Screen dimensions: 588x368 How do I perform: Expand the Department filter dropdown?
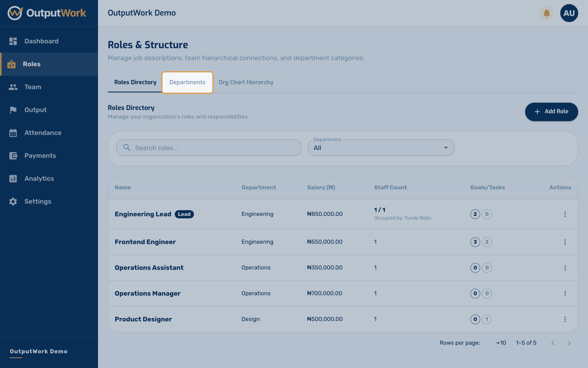[x=381, y=148]
